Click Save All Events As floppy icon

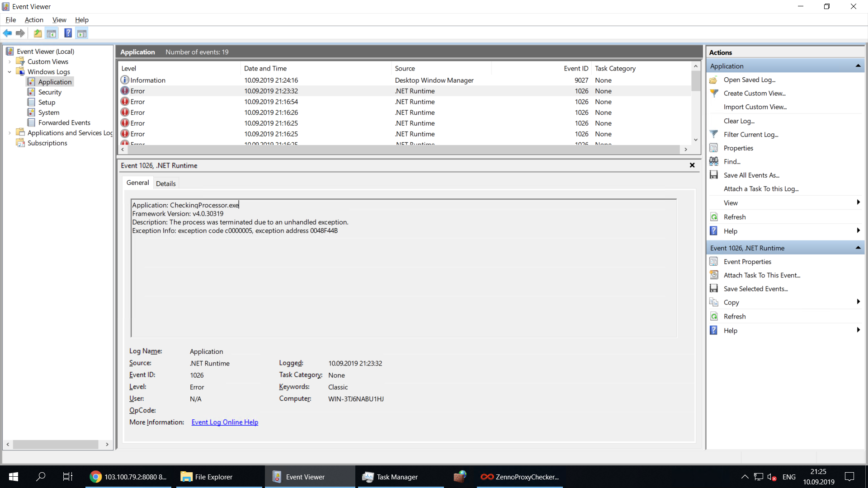click(714, 175)
